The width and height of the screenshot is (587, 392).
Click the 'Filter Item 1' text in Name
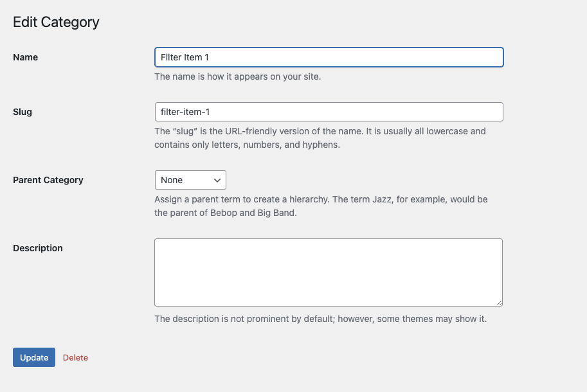(x=185, y=57)
